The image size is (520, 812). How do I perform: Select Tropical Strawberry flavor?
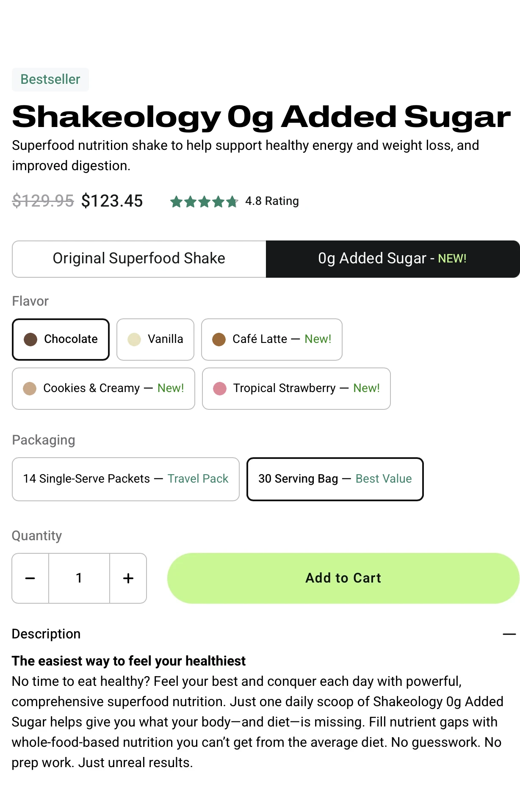pyautogui.click(x=296, y=388)
